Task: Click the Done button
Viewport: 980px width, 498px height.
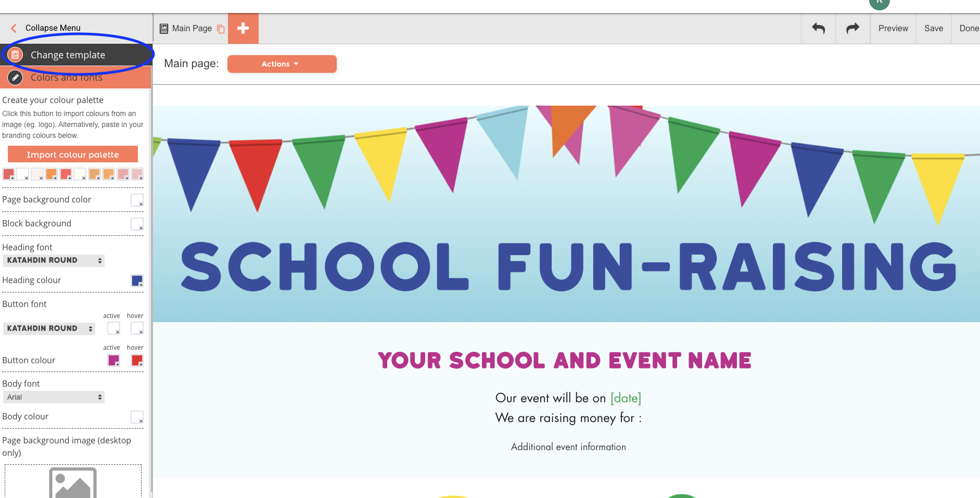Action: [968, 29]
